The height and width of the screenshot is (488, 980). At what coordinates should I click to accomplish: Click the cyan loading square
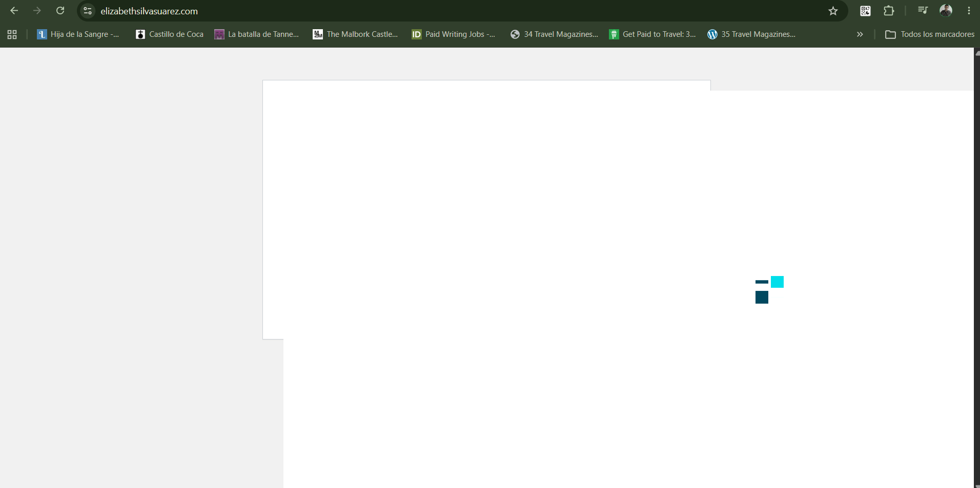tap(777, 282)
